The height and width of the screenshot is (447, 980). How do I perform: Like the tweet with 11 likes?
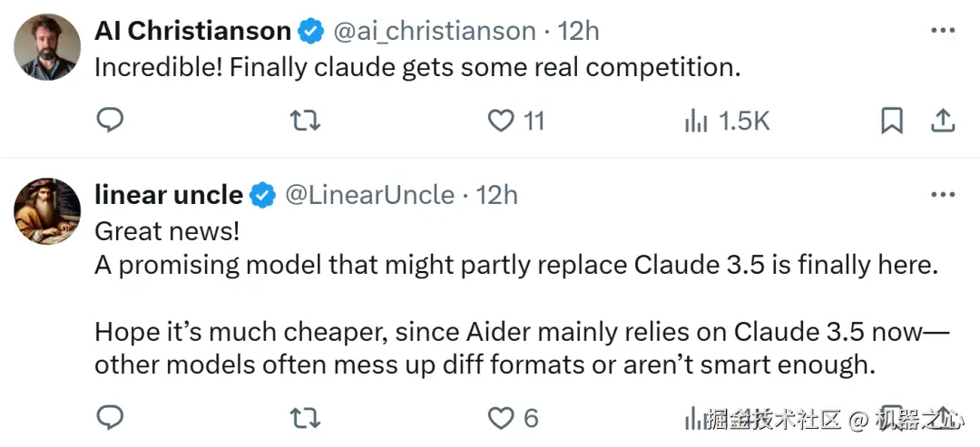point(516,121)
